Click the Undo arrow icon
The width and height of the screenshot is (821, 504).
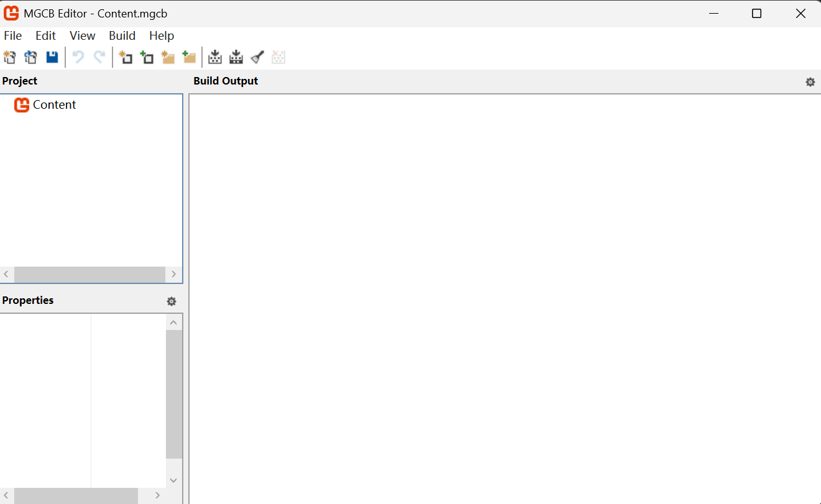click(x=78, y=58)
